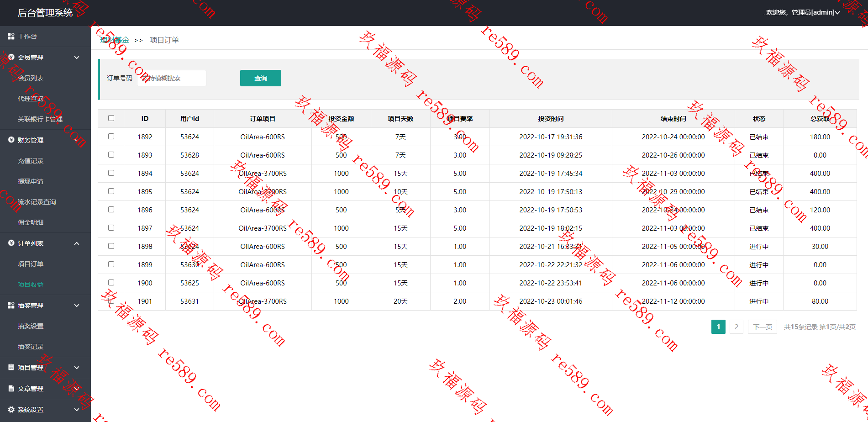
Task: Focus the 订单号码 search input field
Action: 172,78
